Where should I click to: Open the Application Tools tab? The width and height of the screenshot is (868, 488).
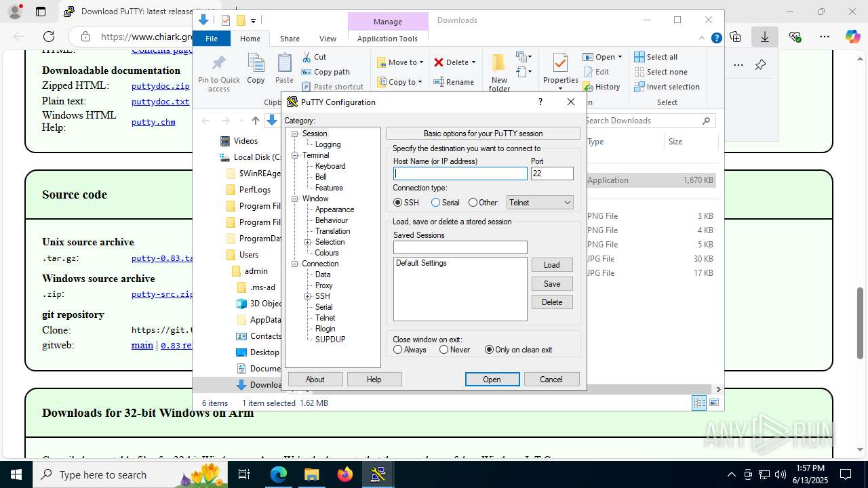tap(387, 39)
